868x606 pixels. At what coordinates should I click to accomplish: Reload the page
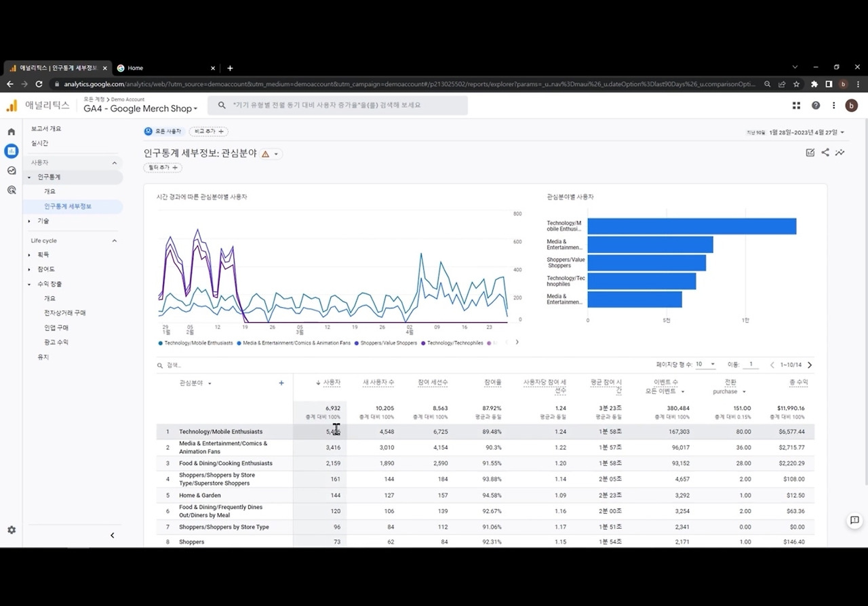pyautogui.click(x=39, y=84)
